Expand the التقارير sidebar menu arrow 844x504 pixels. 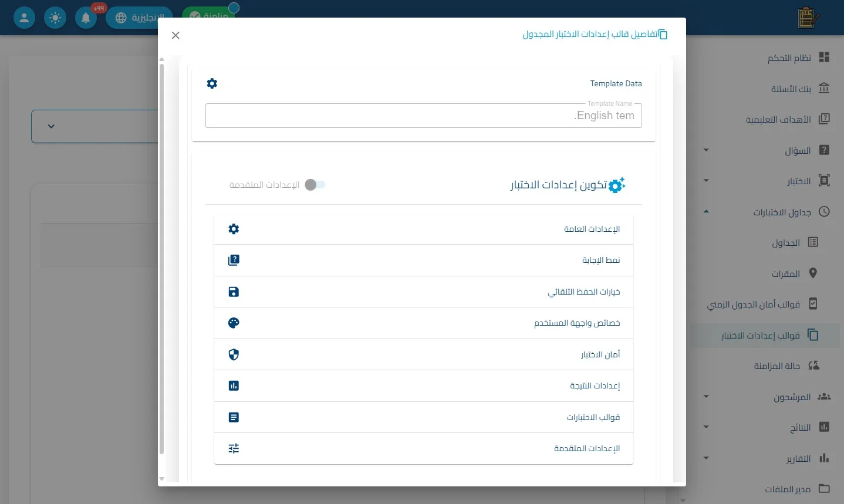pos(706,458)
